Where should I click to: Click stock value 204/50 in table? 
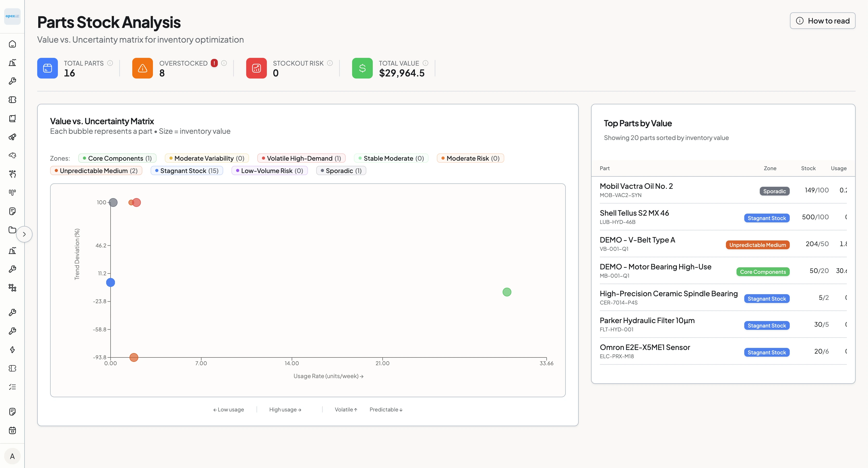[817, 244]
